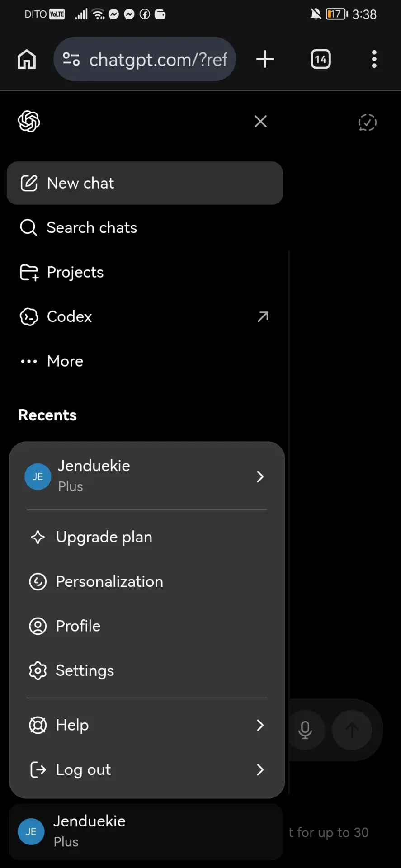The width and height of the screenshot is (401, 868).
Task: Open Codex external link arrow
Action: pos(263,316)
